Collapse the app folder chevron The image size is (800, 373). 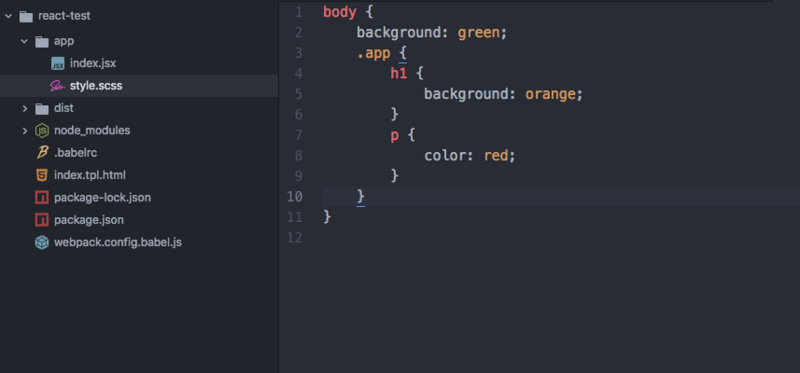24,41
